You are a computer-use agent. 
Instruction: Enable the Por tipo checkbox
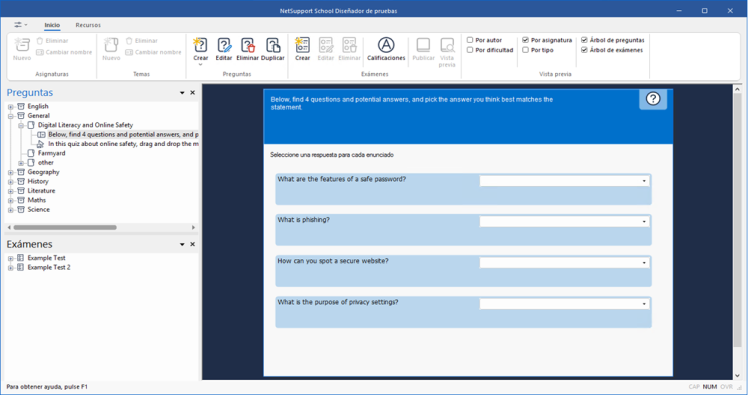pos(525,50)
